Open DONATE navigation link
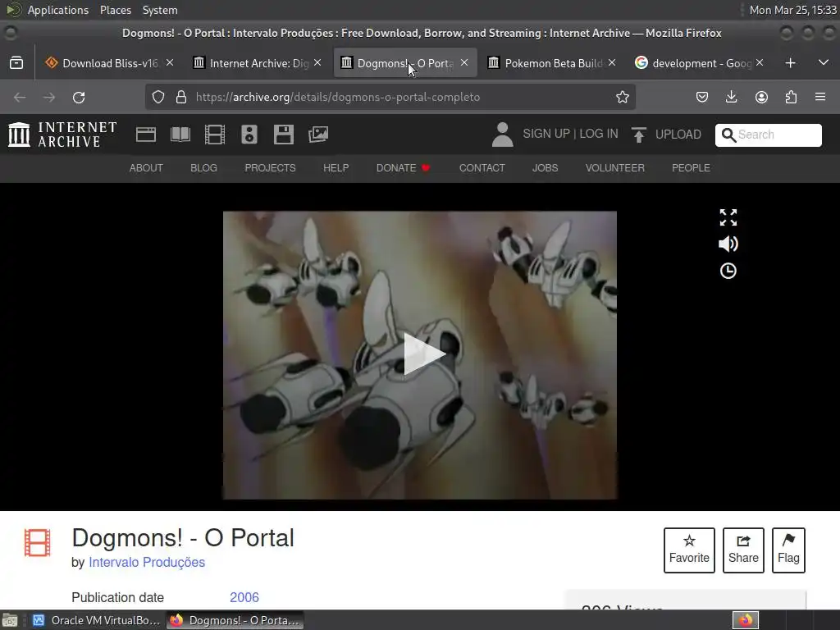This screenshot has height=630, width=840. click(403, 168)
